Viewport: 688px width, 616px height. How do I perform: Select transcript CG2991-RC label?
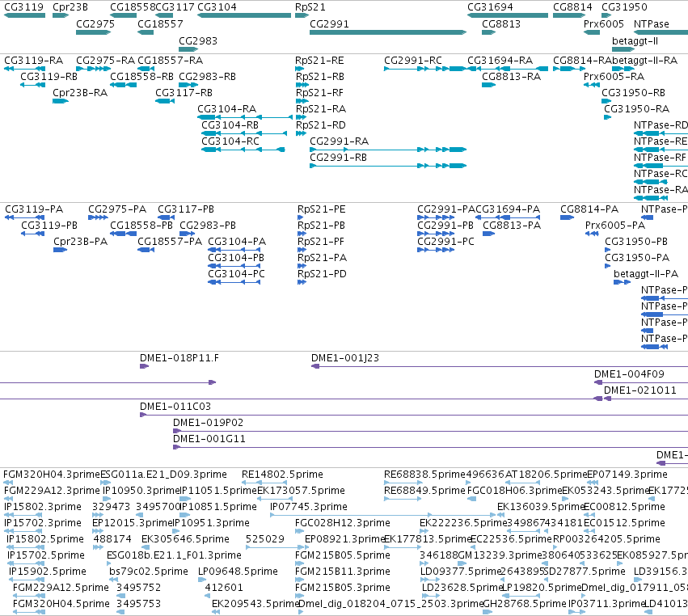[x=413, y=60]
